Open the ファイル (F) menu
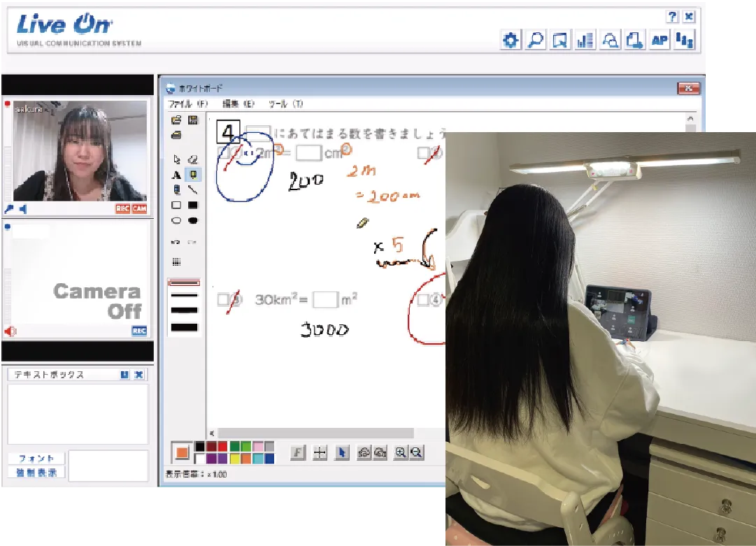 188,104
